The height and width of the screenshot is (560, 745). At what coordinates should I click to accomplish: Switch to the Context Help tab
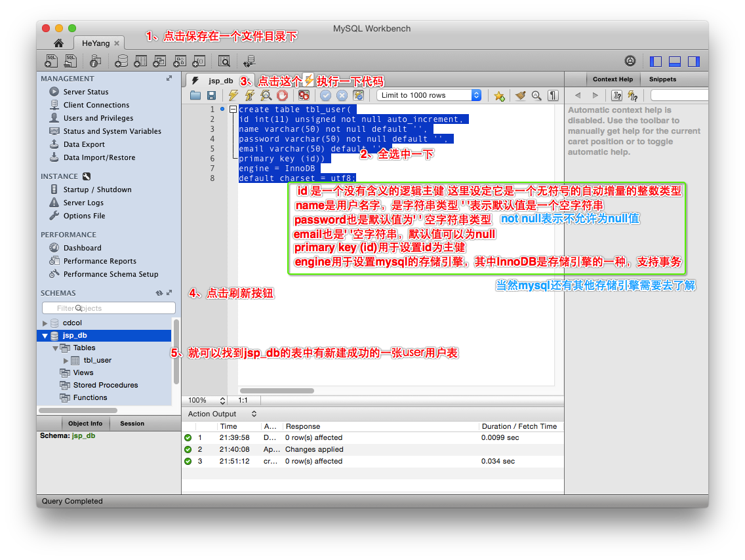coord(613,79)
